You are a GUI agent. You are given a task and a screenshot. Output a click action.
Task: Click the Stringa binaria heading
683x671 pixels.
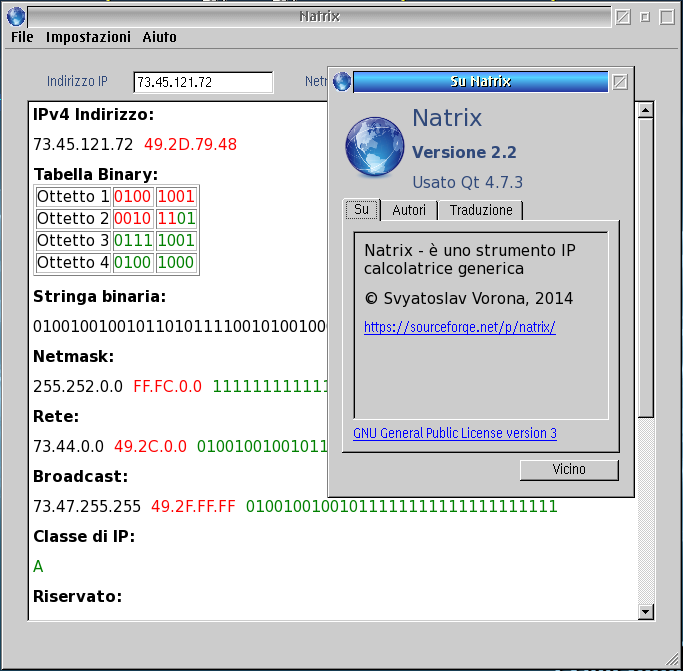(99, 297)
